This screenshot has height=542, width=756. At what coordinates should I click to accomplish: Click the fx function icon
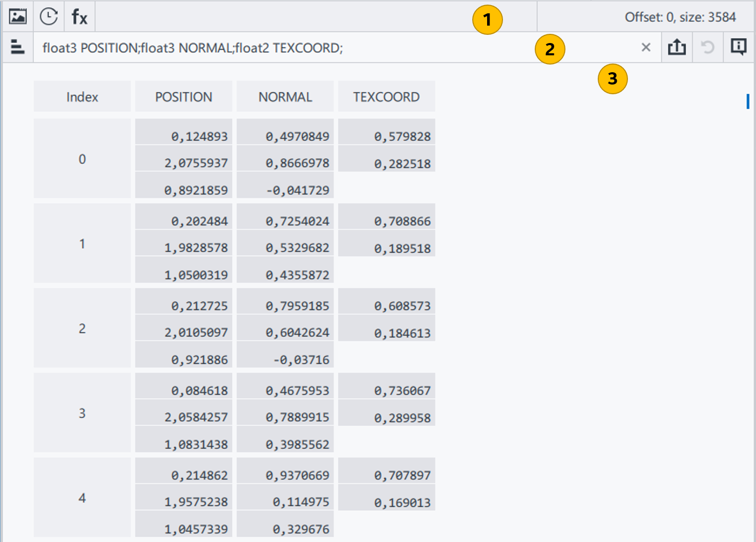coord(79,17)
